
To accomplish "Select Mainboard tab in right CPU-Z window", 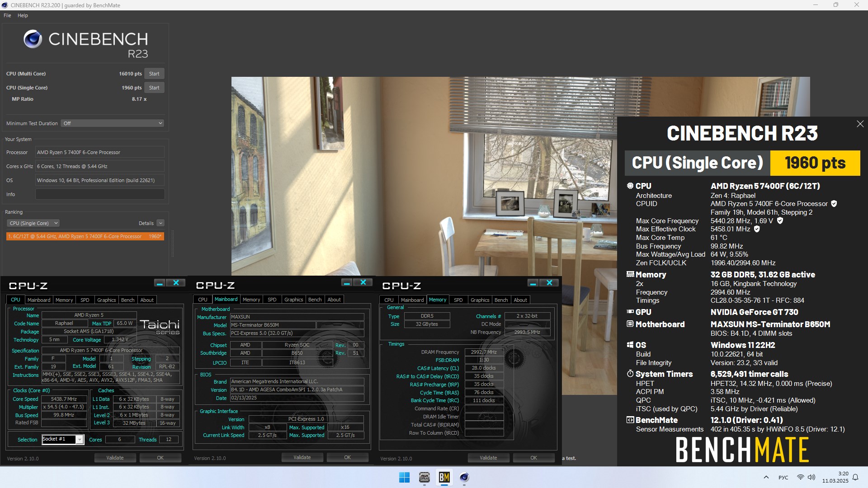I will coord(412,300).
